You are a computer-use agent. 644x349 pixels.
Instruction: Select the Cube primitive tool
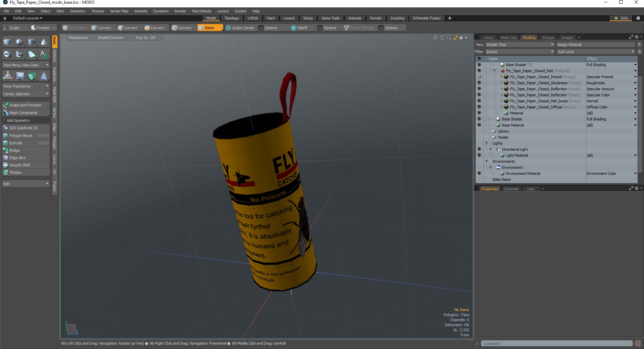pyautogui.click(x=7, y=42)
